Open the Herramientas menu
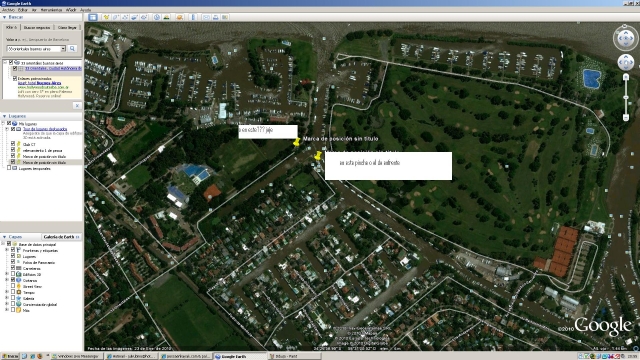 51,10
